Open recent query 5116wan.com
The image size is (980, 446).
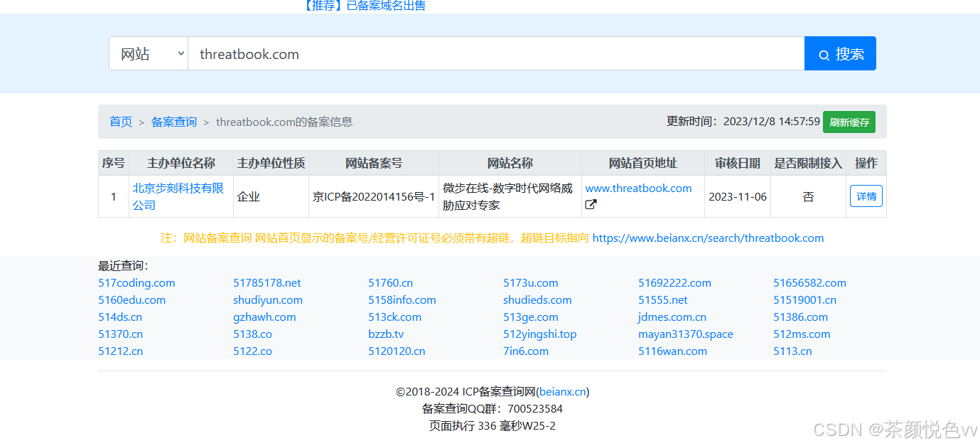[x=672, y=351]
